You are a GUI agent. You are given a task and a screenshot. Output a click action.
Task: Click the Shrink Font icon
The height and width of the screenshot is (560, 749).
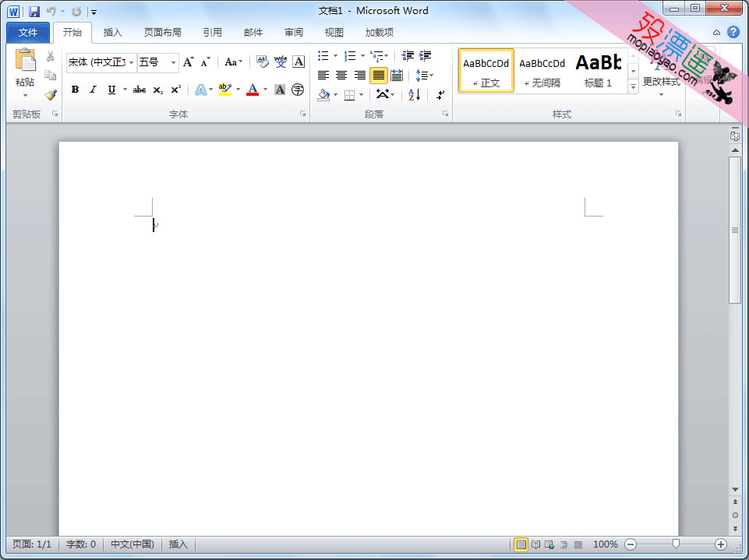tap(206, 62)
